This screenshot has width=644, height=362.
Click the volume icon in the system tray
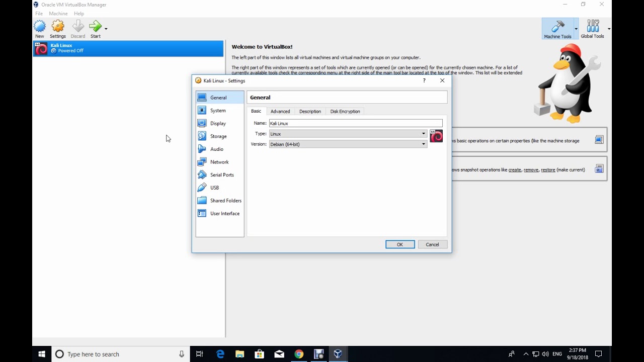coord(545,354)
